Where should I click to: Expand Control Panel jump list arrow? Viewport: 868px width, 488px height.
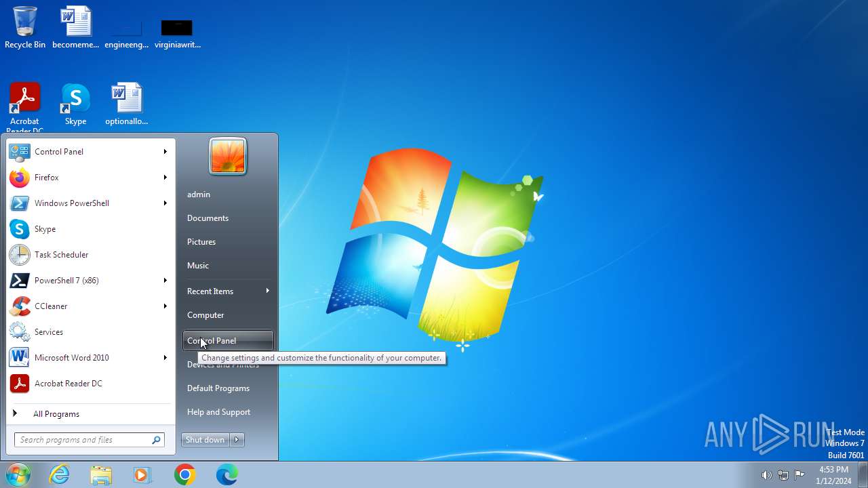coord(165,152)
